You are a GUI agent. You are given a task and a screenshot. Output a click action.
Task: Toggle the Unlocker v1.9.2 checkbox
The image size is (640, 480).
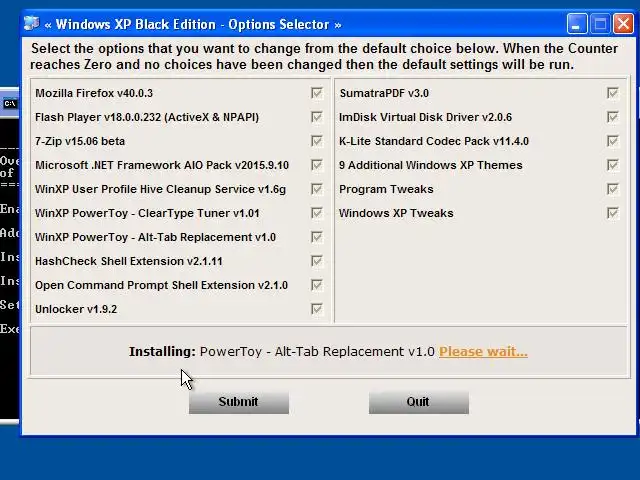(x=317, y=309)
